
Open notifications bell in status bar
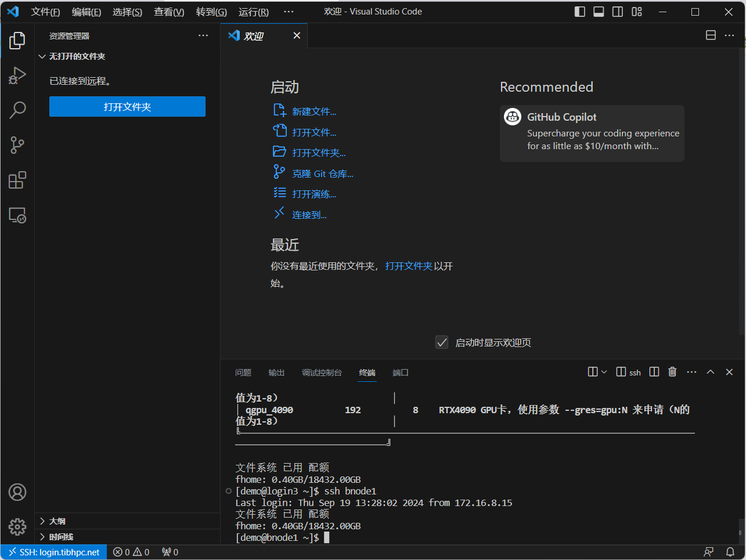[730, 552]
